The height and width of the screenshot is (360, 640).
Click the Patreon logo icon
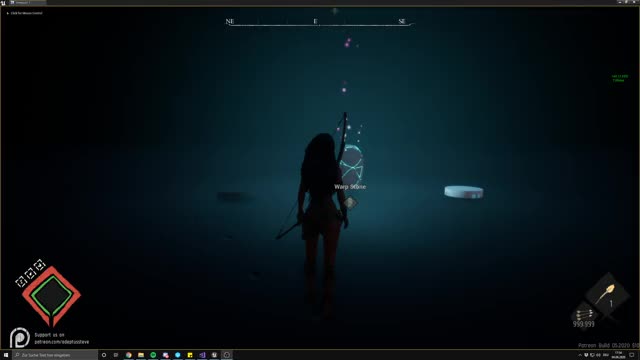tap(20, 338)
